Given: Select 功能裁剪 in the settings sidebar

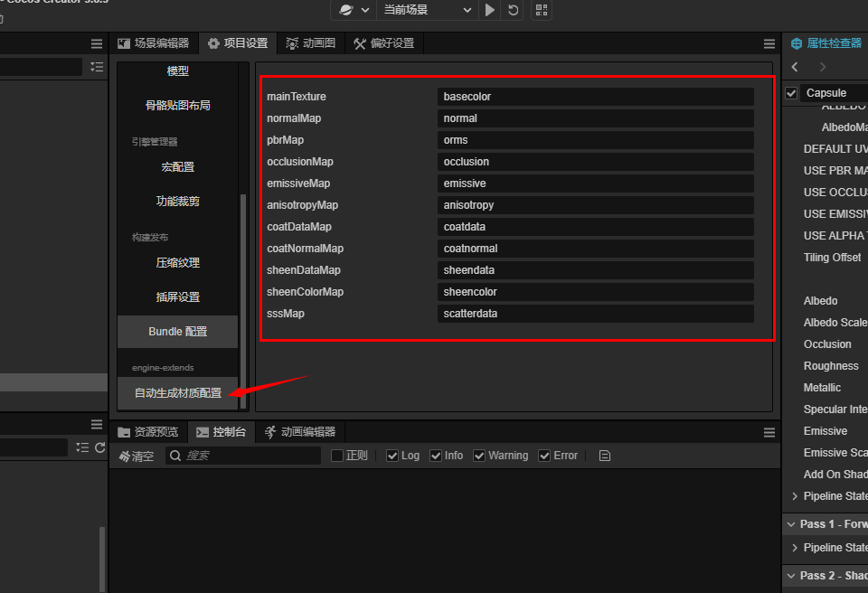Looking at the screenshot, I should point(178,201).
